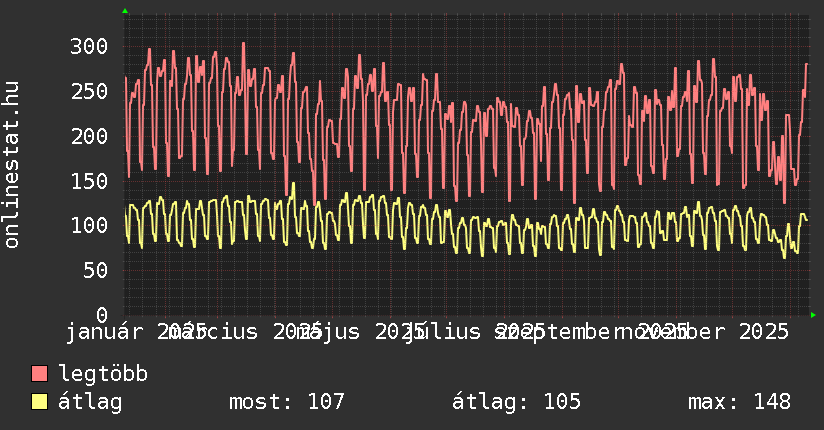This screenshot has width=824, height=430.
Task: Click the 300 y-axis label
Action: point(89,46)
